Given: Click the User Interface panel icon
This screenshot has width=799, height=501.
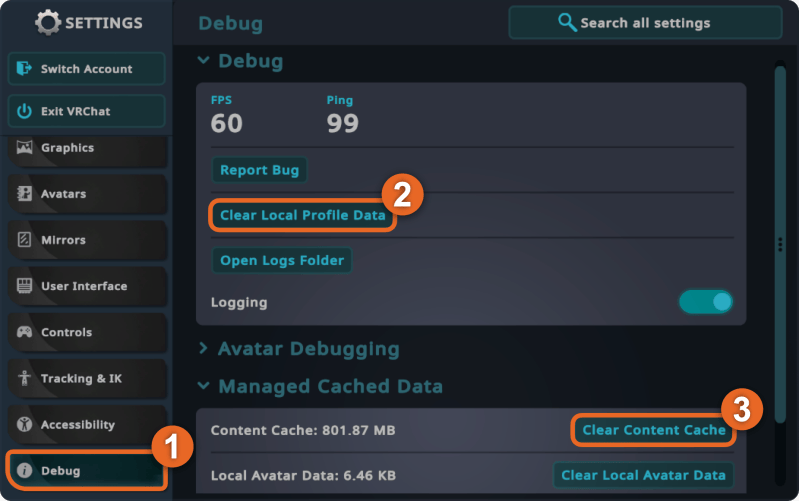Looking at the screenshot, I should point(24,285).
